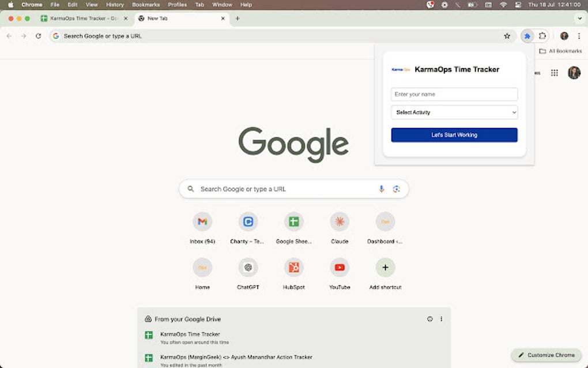Open the Google apps grid launcher
The image size is (588, 368).
554,73
